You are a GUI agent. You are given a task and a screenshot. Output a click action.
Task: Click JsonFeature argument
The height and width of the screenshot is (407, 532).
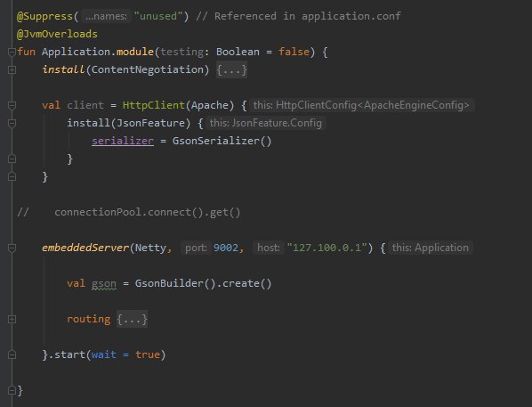(150, 123)
